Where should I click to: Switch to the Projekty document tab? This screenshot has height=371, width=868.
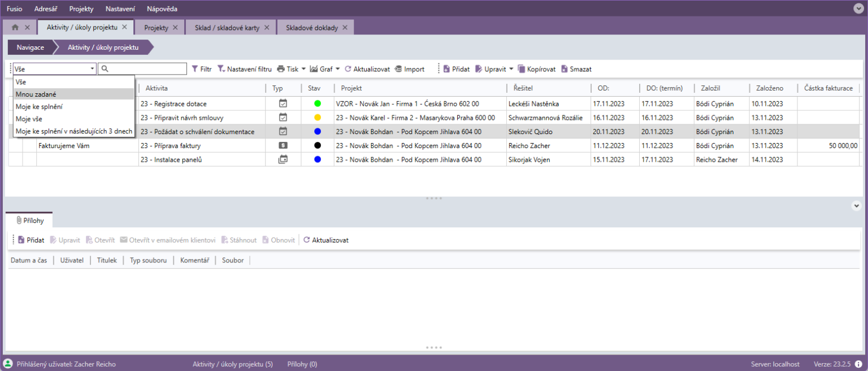156,28
